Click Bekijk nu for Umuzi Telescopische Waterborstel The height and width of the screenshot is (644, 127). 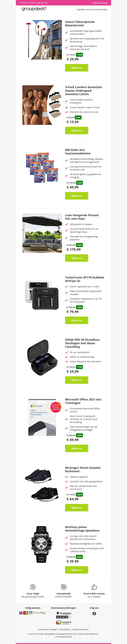(x=77, y=68)
